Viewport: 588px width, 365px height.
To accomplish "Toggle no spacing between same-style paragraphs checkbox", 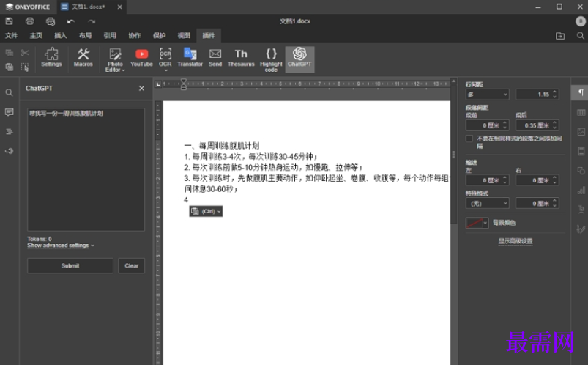I will point(469,139).
